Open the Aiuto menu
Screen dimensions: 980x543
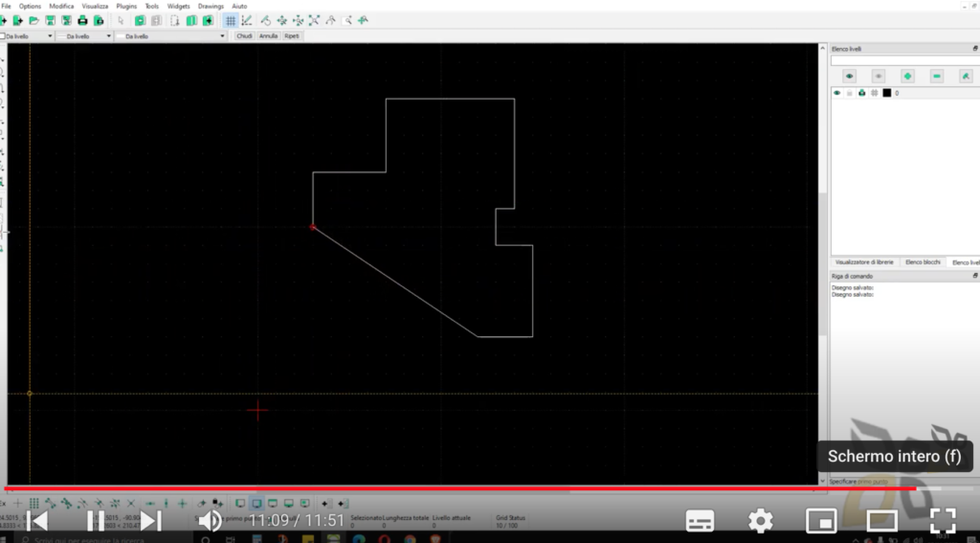[x=239, y=7]
